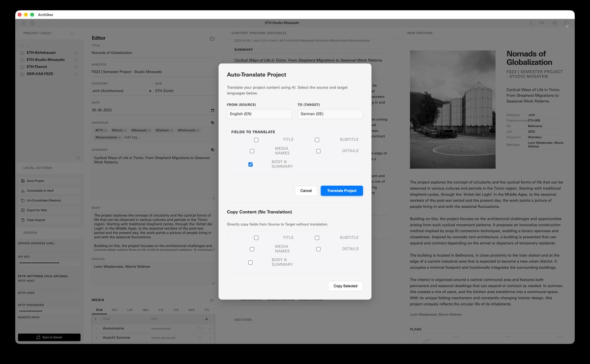
Task: Enable Title checkbox under Fields to Translate
Action: click(x=256, y=140)
